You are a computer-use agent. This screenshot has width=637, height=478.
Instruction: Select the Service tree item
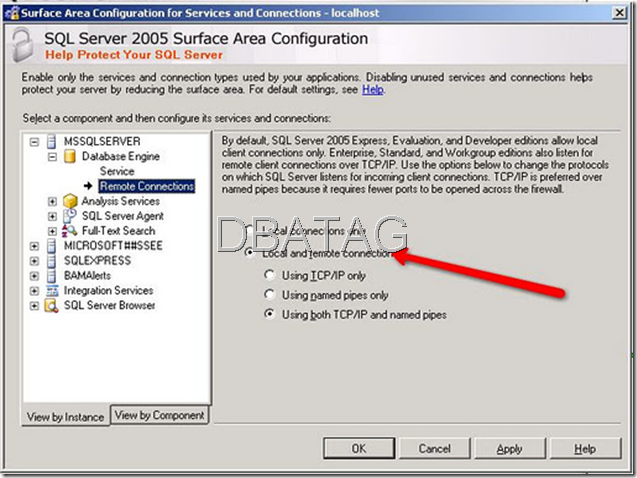click(x=117, y=171)
